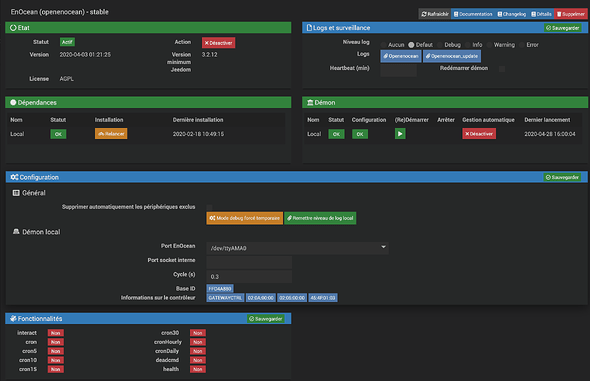
Task: Select the Debug log level
Action: coord(439,45)
